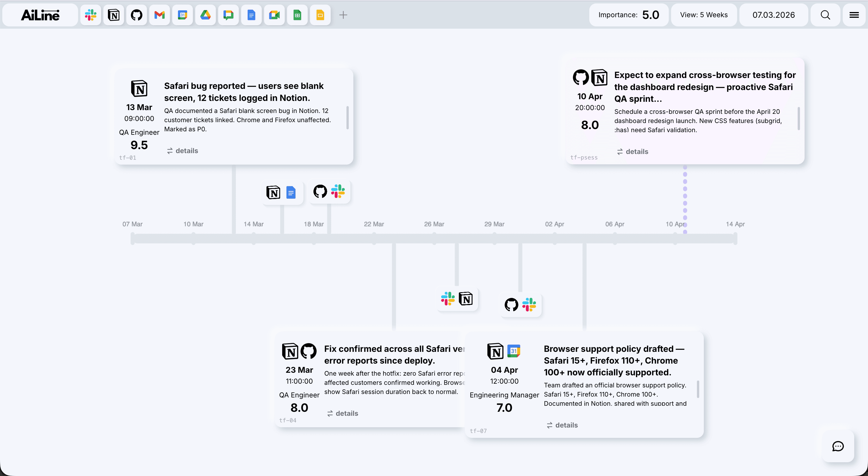Open the hamburger menu

[x=854, y=15]
